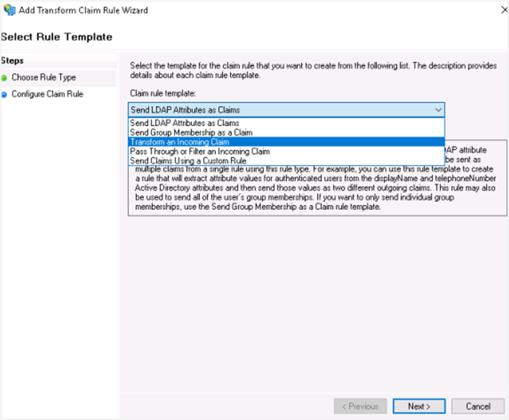Click the Steps header in the left pane
This screenshot has width=509, height=420.
click(x=13, y=60)
